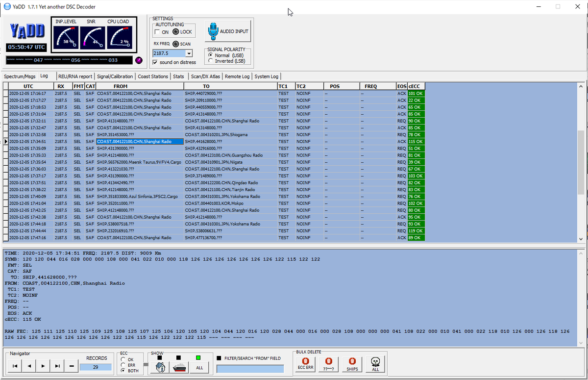The width and height of the screenshot is (588, 380).
Task: Click the 05:50:47 UTC clock display
Action: [26, 48]
